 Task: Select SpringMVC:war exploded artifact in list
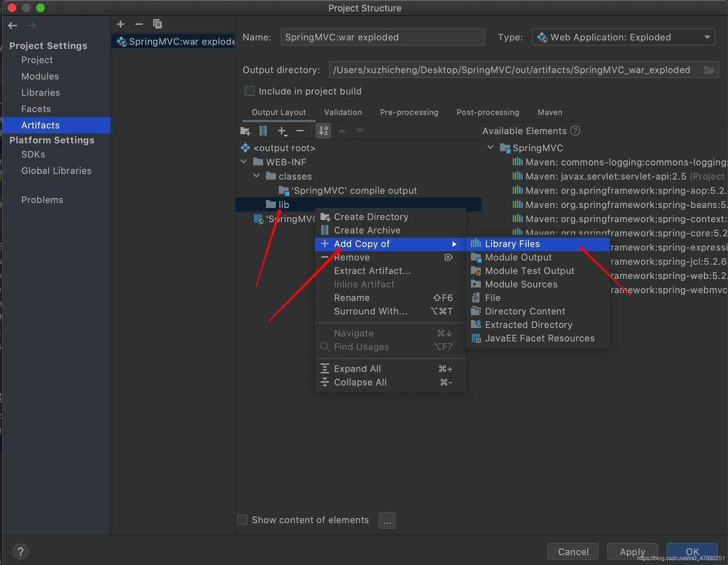pyautogui.click(x=173, y=41)
